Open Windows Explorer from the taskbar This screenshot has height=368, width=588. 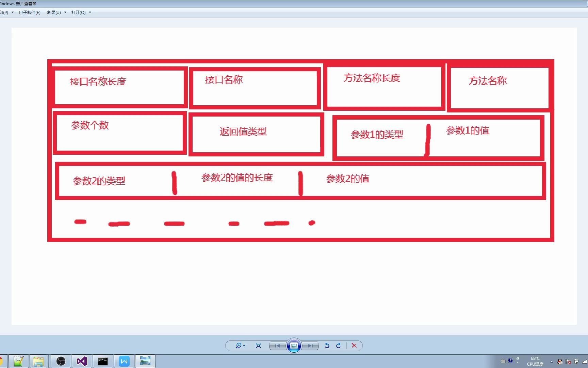click(x=38, y=361)
